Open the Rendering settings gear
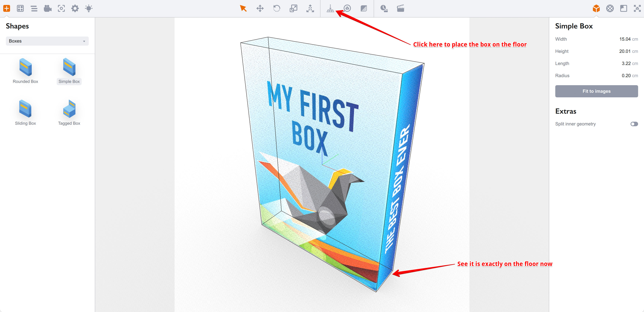 [x=75, y=8]
